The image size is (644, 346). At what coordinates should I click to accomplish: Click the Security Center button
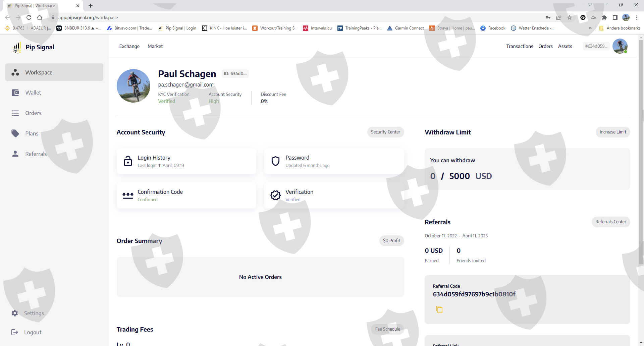[x=385, y=132]
